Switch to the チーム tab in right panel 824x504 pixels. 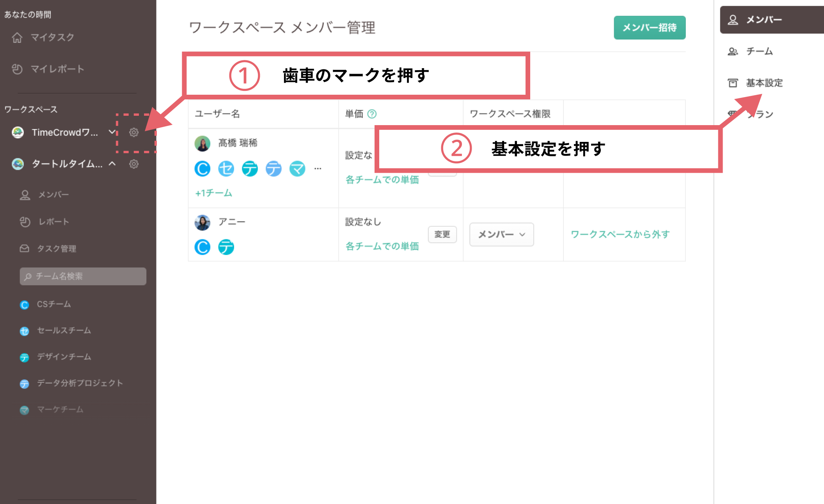[759, 51]
